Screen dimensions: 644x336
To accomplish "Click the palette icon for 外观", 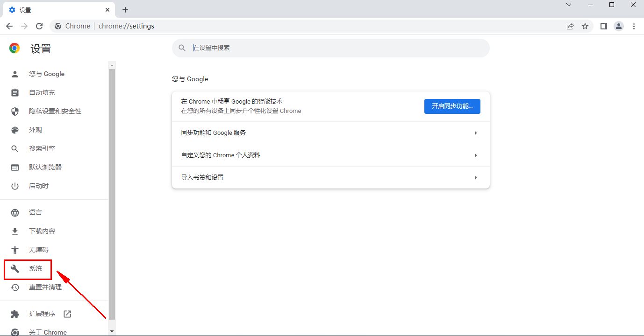I will coord(15,130).
